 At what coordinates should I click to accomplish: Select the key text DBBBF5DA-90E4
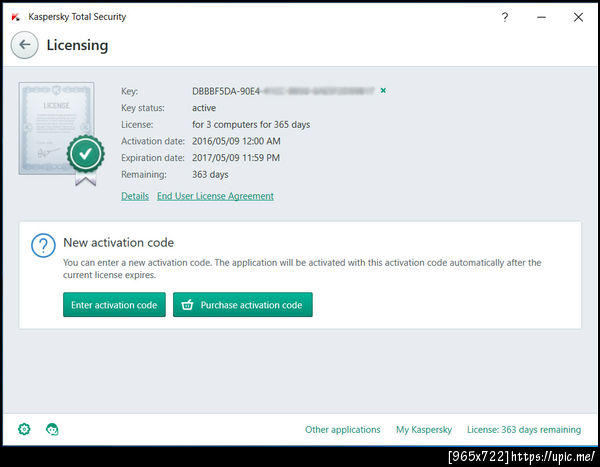[x=226, y=91]
